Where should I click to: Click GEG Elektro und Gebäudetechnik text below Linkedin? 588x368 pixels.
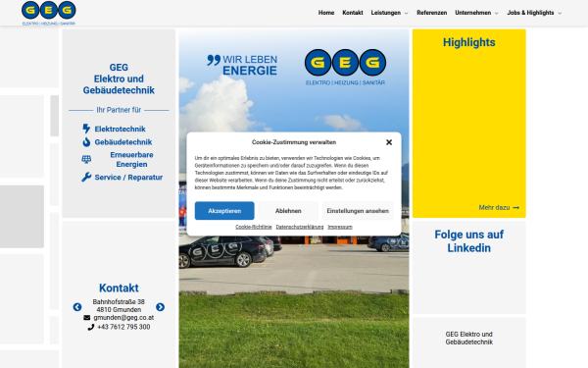click(469, 338)
